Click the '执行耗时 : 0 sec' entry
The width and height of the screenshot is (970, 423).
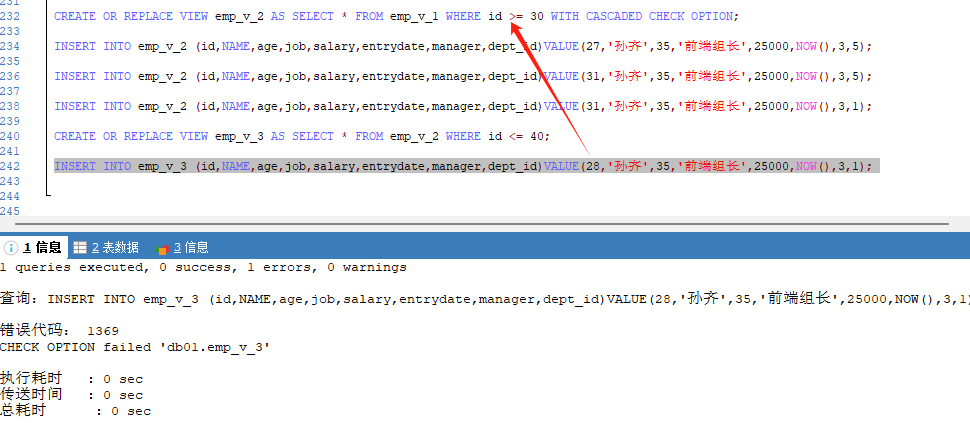pyautogui.click(x=72, y=378)
